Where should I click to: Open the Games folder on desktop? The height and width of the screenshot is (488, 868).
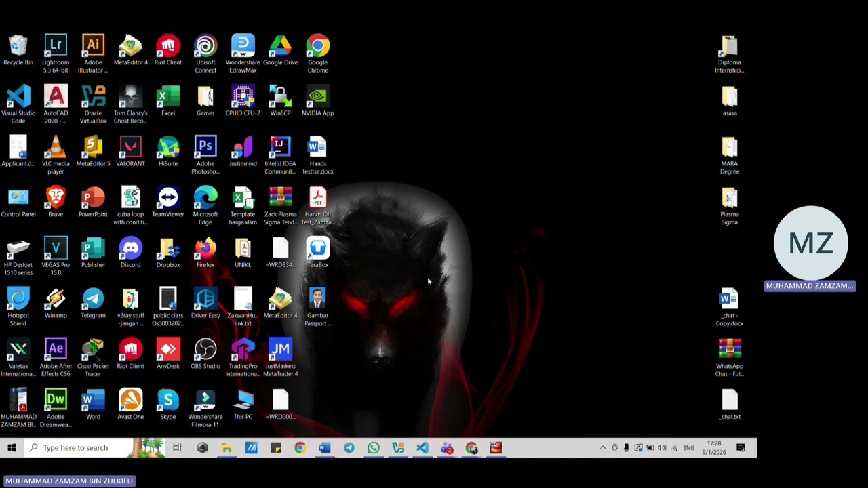coord(205,102)
